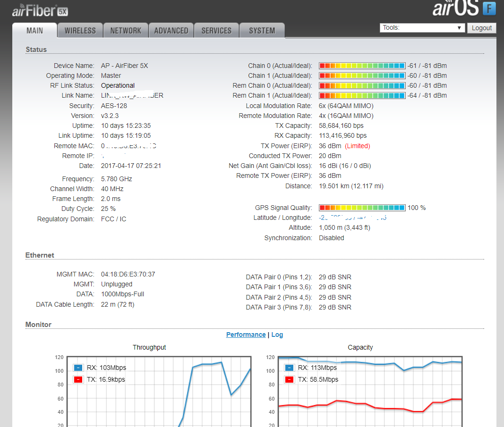Click the Monitor section heading
Screen dimensions: 504x427
point(38,325)
